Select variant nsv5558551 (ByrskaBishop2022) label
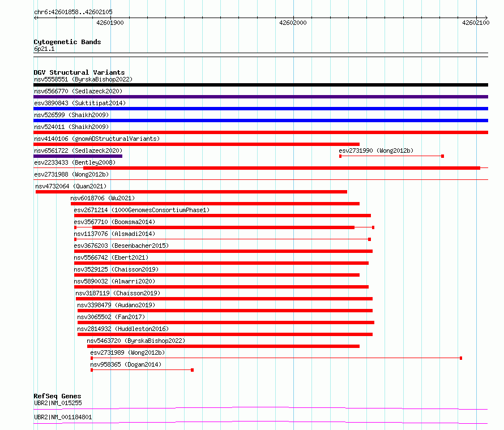The image size is (504, 430). click(83, 79)
